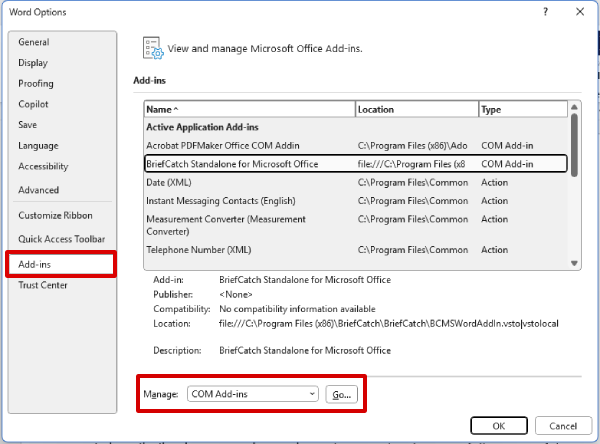Click the COM Add-in type for Acrobat

tap(507, 146)
